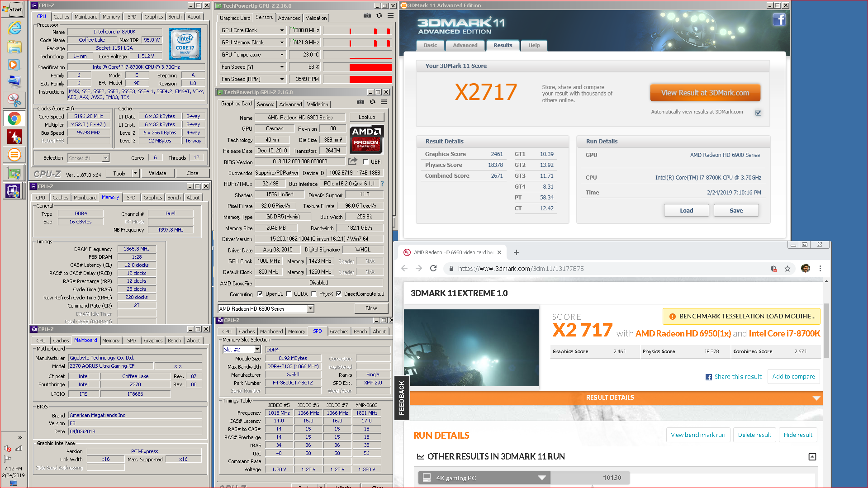The width and height of the screenshot is (868, 488).
Task: Switch to the Basic tab in 3DMark 11
Action: point(430,45)
